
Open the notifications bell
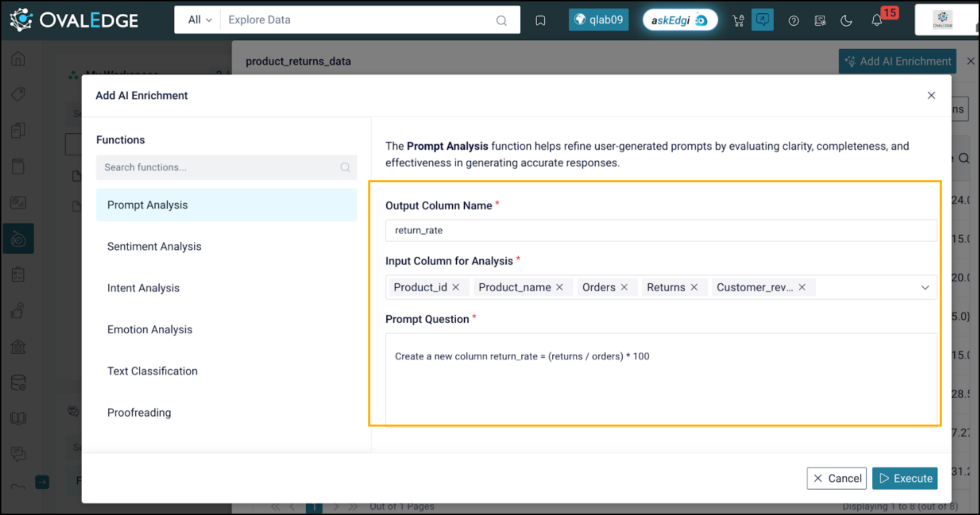[877, 21]
